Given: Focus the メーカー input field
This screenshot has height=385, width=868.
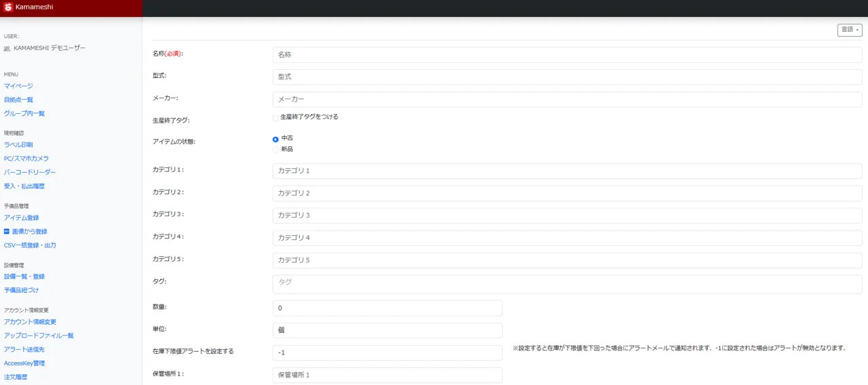Looking at the screenshot, I should pos(567,99).
